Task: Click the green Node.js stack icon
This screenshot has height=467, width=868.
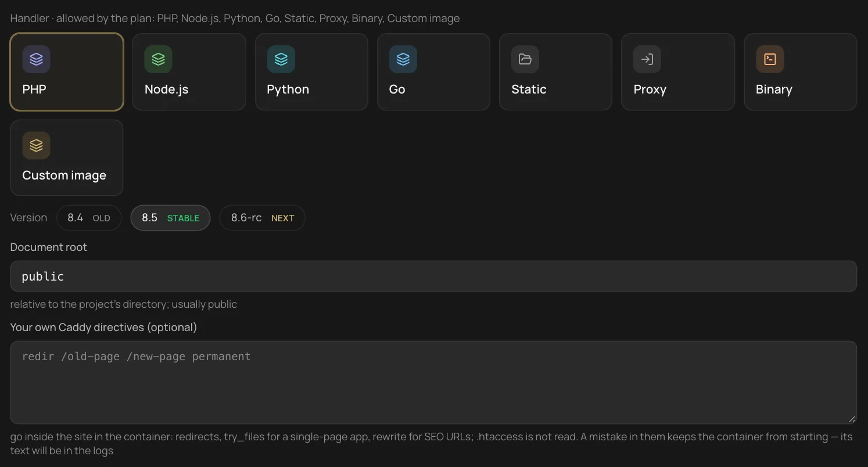Action: coord(158,59)
